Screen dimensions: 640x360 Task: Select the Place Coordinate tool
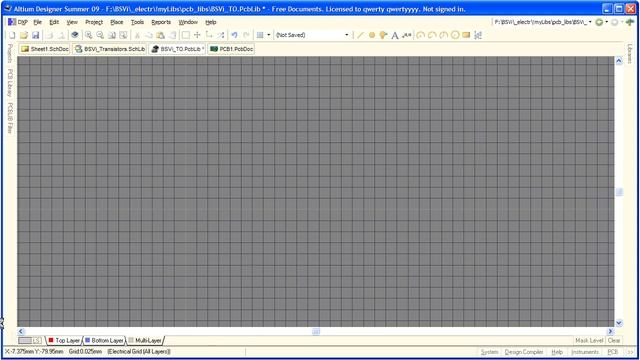click(x=407, y=35)
